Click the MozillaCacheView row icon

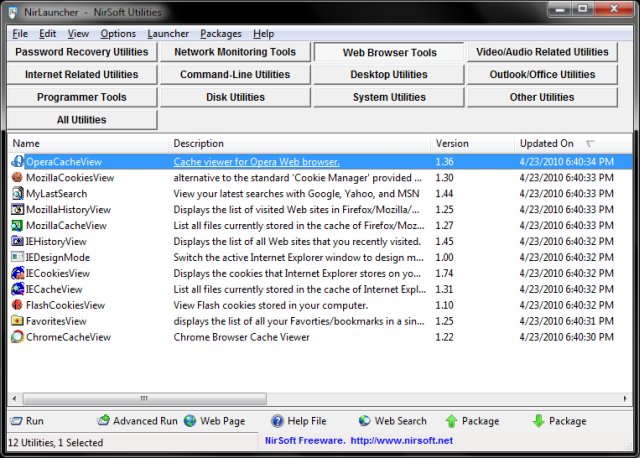(17, 225)
